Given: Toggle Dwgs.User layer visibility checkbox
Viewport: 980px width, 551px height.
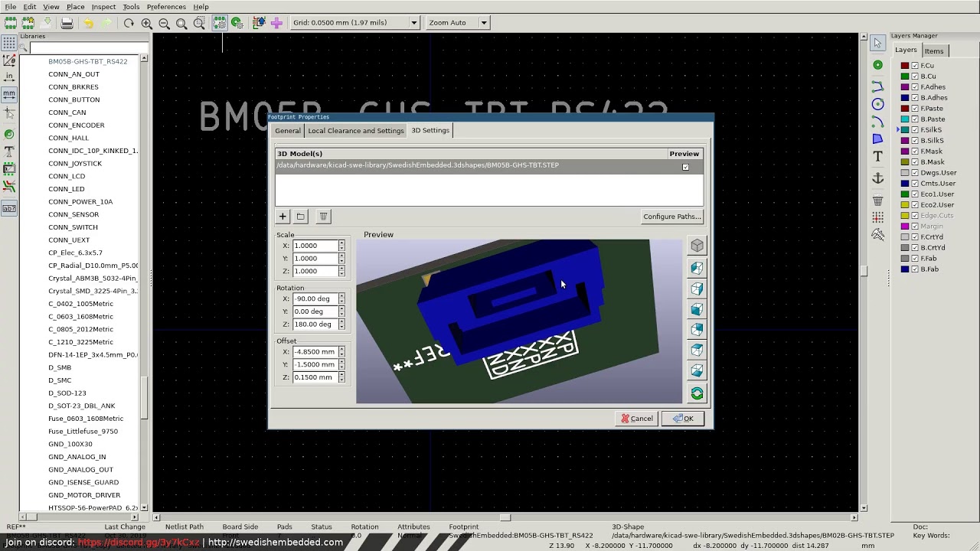Looking at the screenshot, I should pos(915,173).
